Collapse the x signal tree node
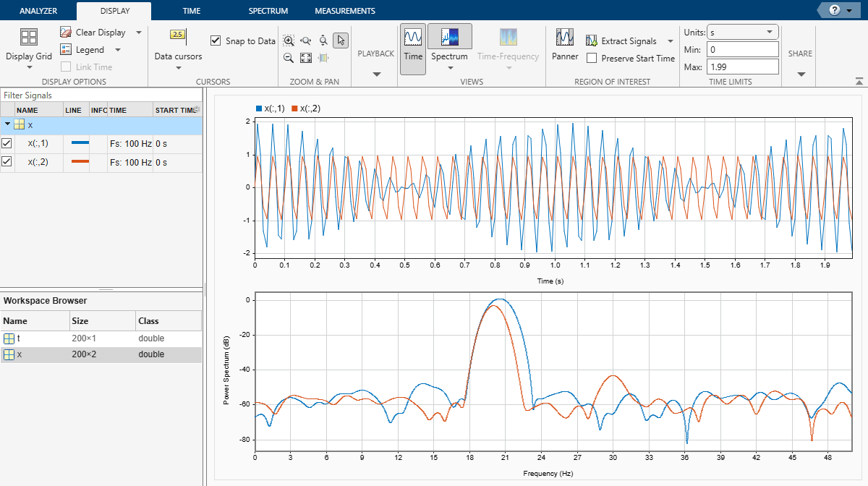This screenshot has width=868, height=486. click(7, 124)
